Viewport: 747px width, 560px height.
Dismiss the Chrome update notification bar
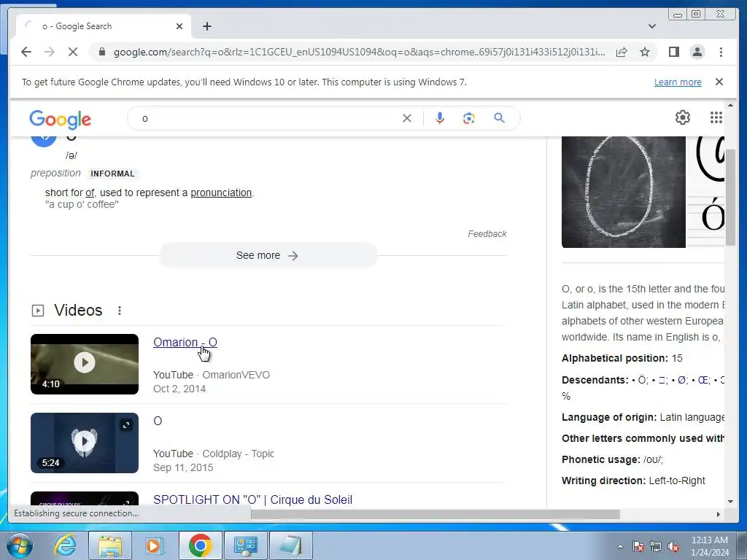pyautogui.click(x=719, y=82)
